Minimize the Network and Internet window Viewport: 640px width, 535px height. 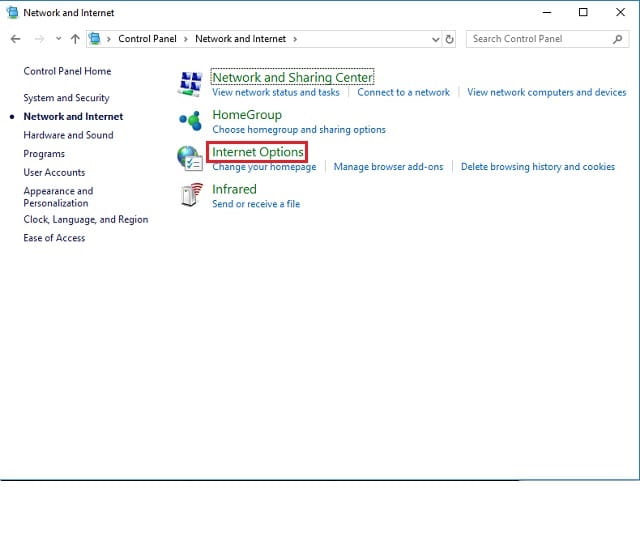coord(547,12)
